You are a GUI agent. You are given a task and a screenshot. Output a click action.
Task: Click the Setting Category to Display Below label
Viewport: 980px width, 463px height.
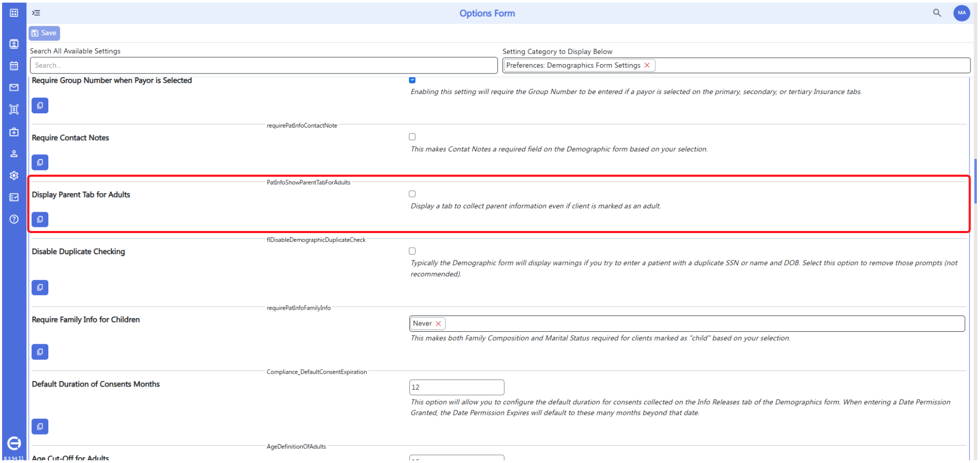(x=557, y=51)
